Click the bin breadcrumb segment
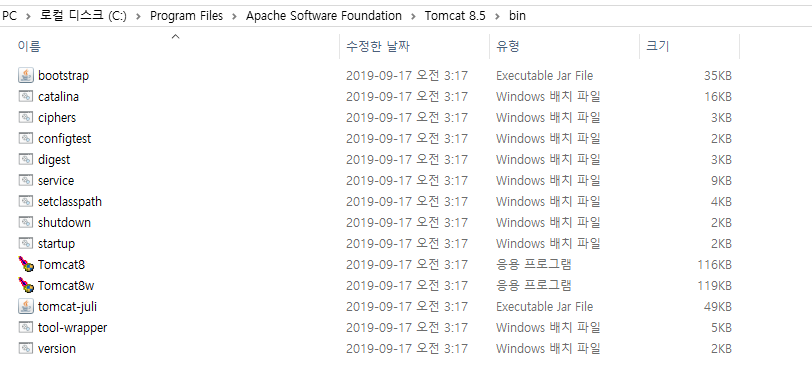812x378 pixels. pyautogui.click(x=517, y=16)
